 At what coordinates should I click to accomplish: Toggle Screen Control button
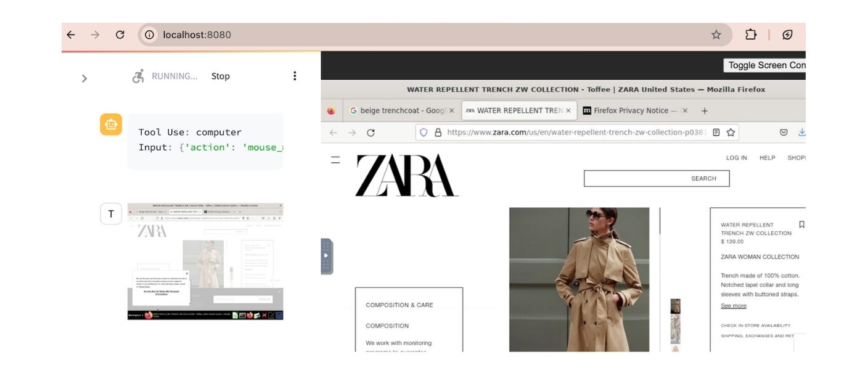pos(764,65)
